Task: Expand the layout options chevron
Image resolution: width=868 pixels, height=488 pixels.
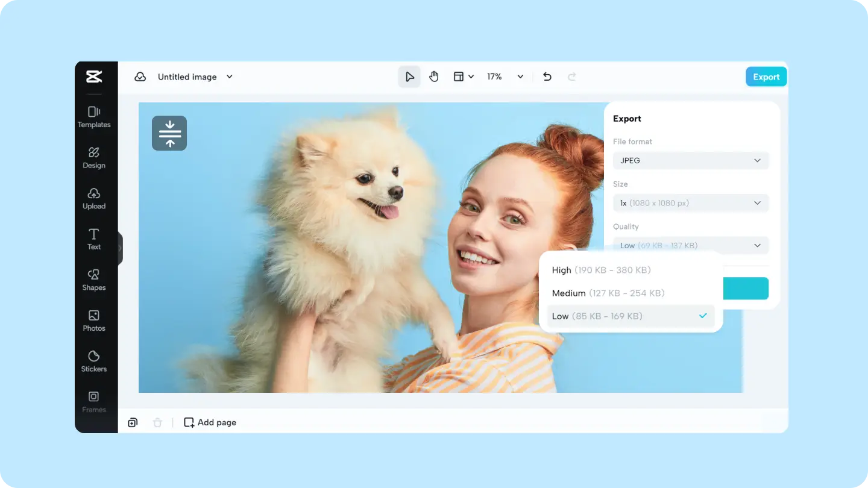Action: (x=471, y=77)
